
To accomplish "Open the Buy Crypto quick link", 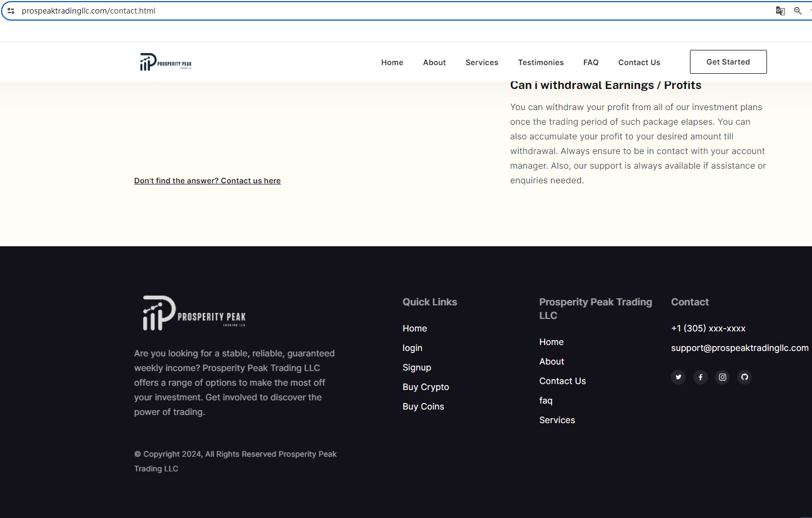I will (426, 387).
